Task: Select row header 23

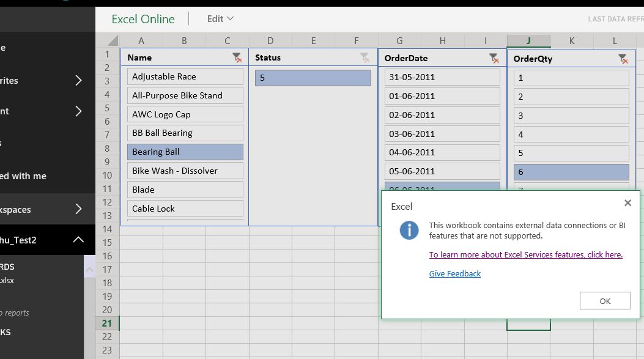Action: click(107, 350)
